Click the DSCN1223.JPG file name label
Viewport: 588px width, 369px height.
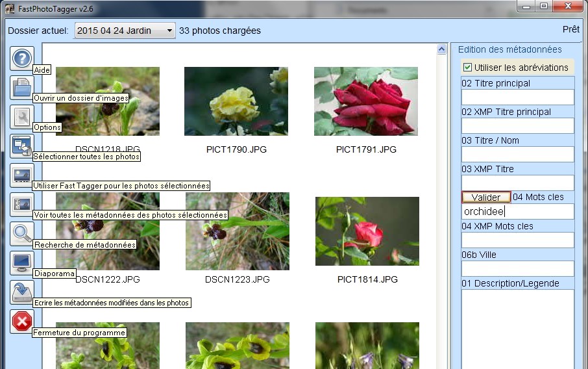click(238, 279)
